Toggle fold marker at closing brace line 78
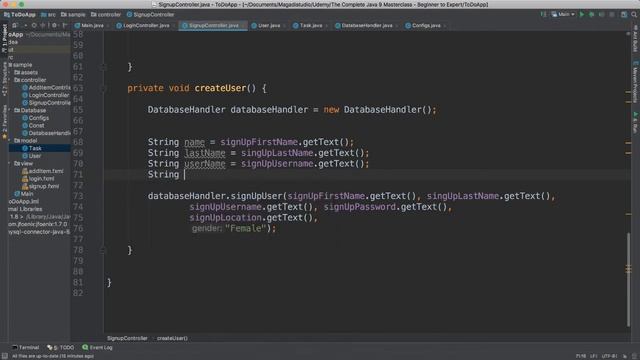 pyautogui.click(x=102, y=250)
